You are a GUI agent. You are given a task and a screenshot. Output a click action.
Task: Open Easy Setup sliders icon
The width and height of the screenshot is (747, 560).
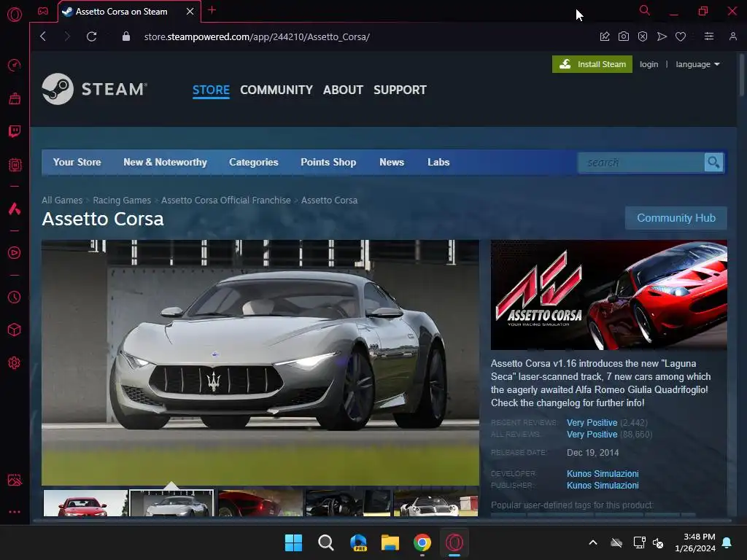pos(709,36)
